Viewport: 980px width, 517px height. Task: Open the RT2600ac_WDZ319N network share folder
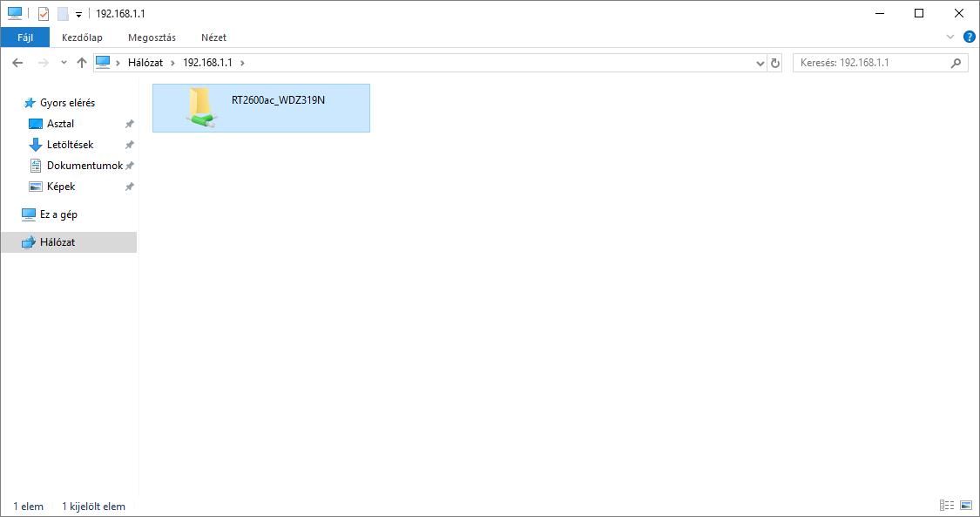tap(261, 108)
